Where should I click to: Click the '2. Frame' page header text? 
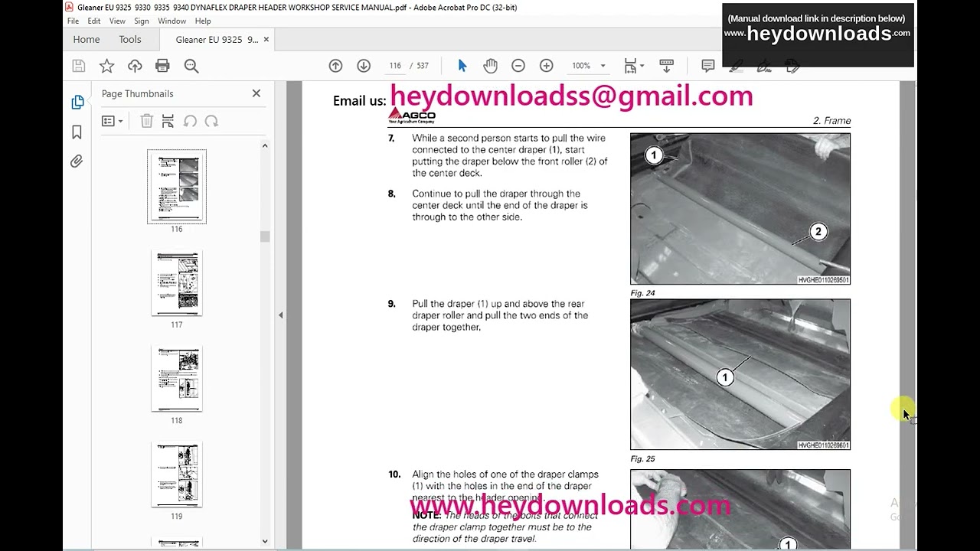click(831, 121)
